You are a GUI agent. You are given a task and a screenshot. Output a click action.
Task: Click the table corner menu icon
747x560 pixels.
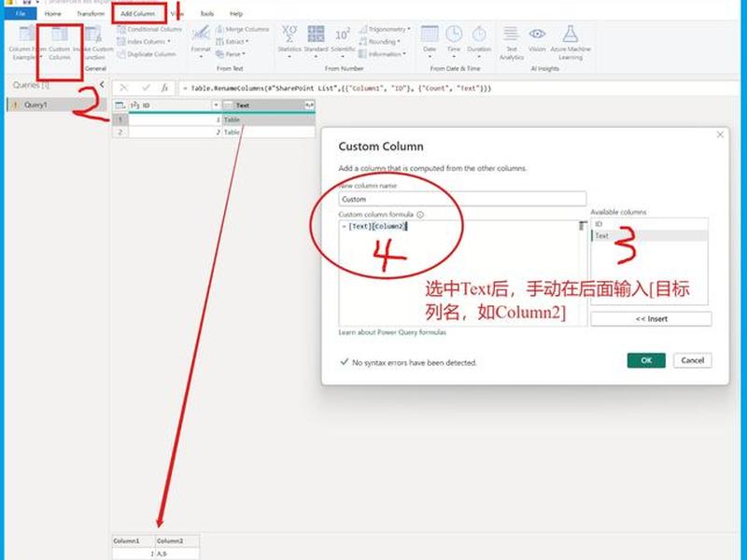(x=120, y=105)
